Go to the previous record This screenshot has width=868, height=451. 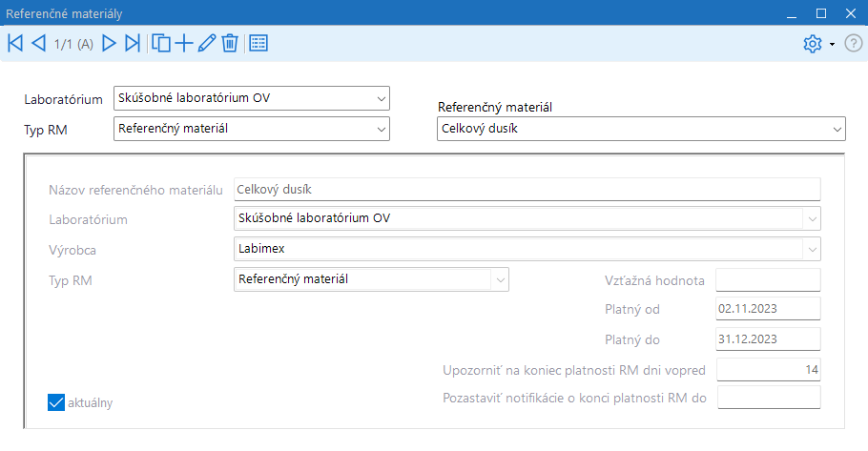point(38,43)
